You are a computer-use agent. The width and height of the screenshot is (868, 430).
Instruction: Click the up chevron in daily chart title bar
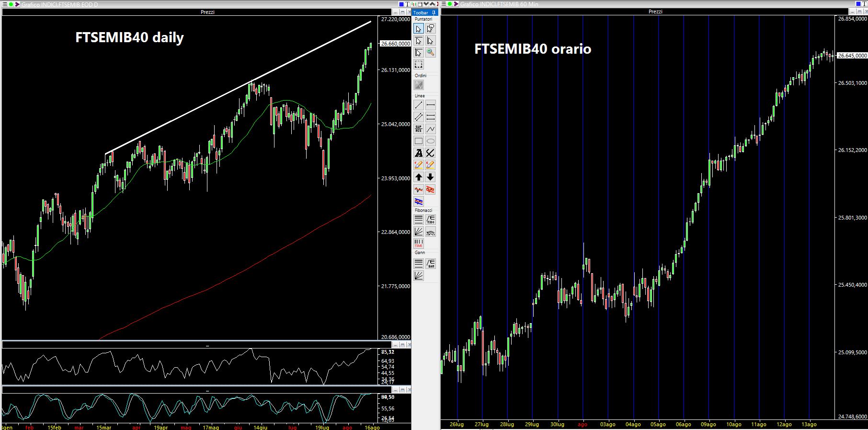tap(432, 4)
